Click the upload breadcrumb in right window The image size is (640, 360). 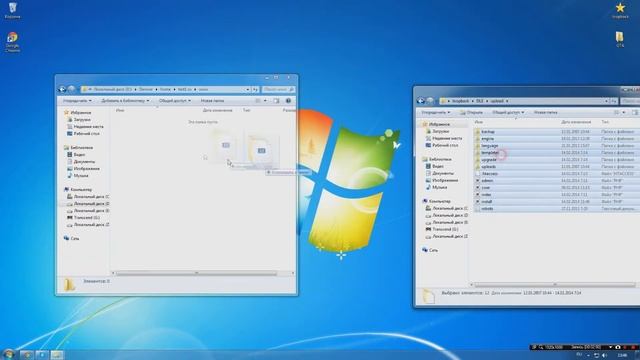[x=497, y=101]
